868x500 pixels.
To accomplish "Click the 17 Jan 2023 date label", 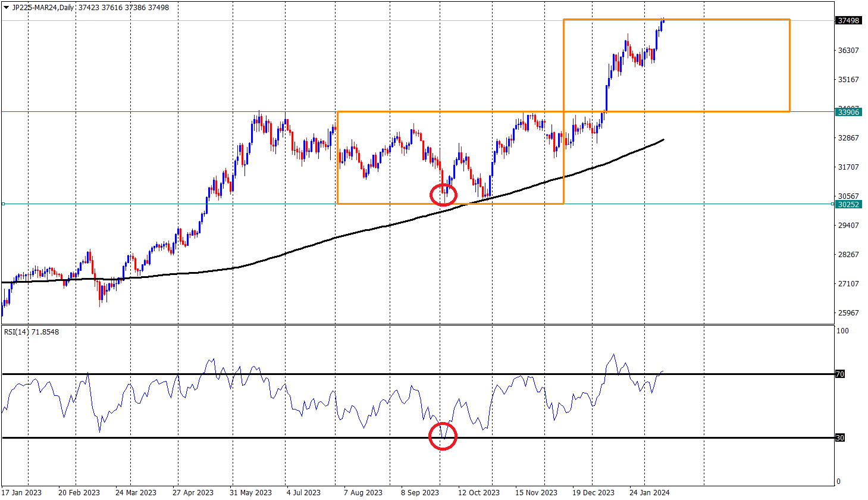I will 21,492.
